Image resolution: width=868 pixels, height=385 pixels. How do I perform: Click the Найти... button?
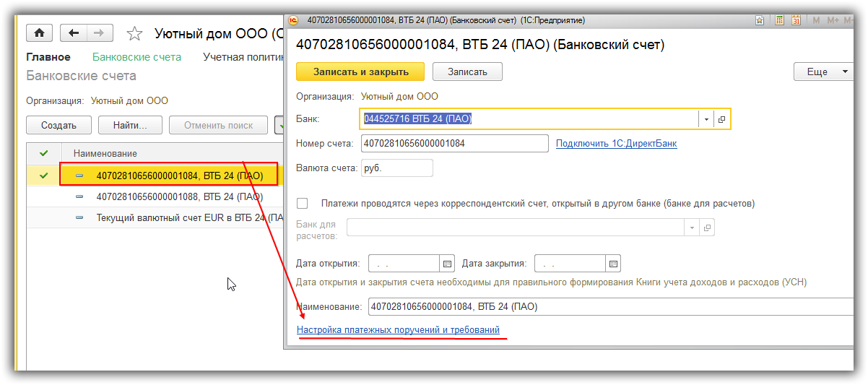point(130,125)
